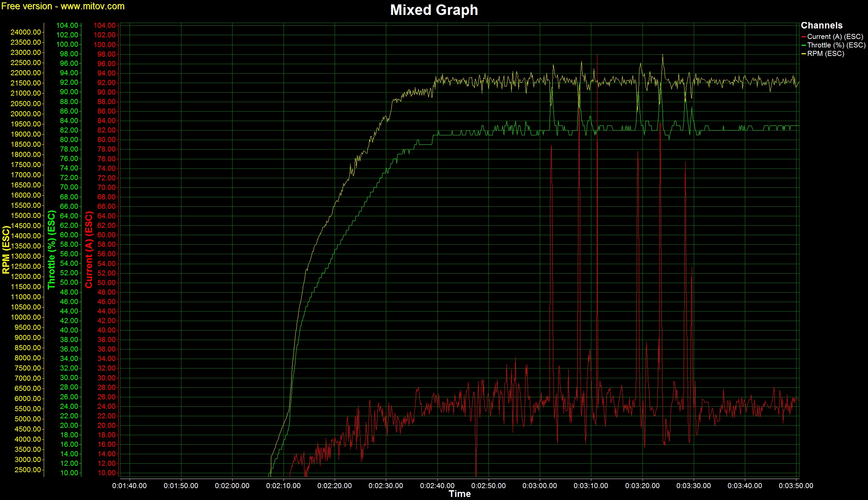Select the Current (A) (ESC) legend label
The height and width of the screenshot is (500, 868).
pyautogui.click(x=835, y=37)
